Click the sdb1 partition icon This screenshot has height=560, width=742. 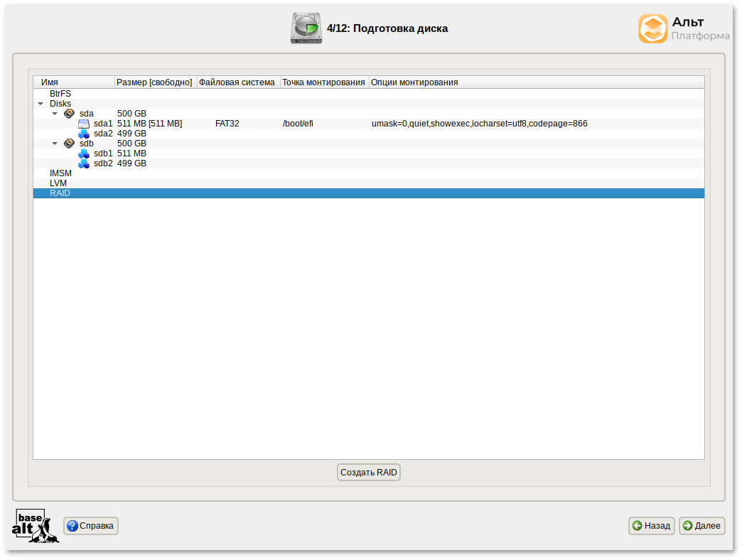[x=84, y=154]
